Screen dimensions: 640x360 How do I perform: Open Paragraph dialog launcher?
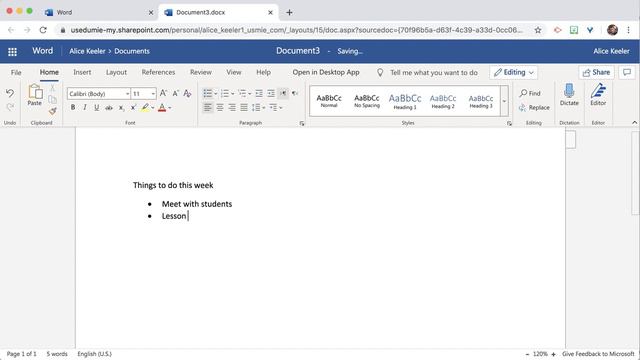(x=302, y=123)
